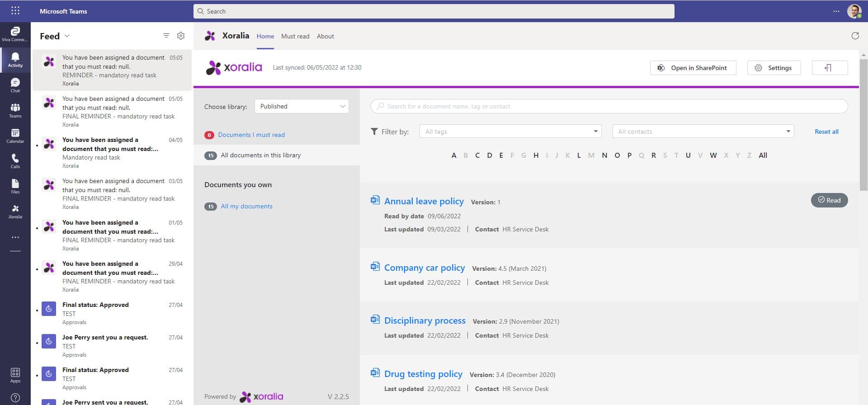Switch to the About tab
The height and width of the screenshot is (405, 868).
click(325, 36)
